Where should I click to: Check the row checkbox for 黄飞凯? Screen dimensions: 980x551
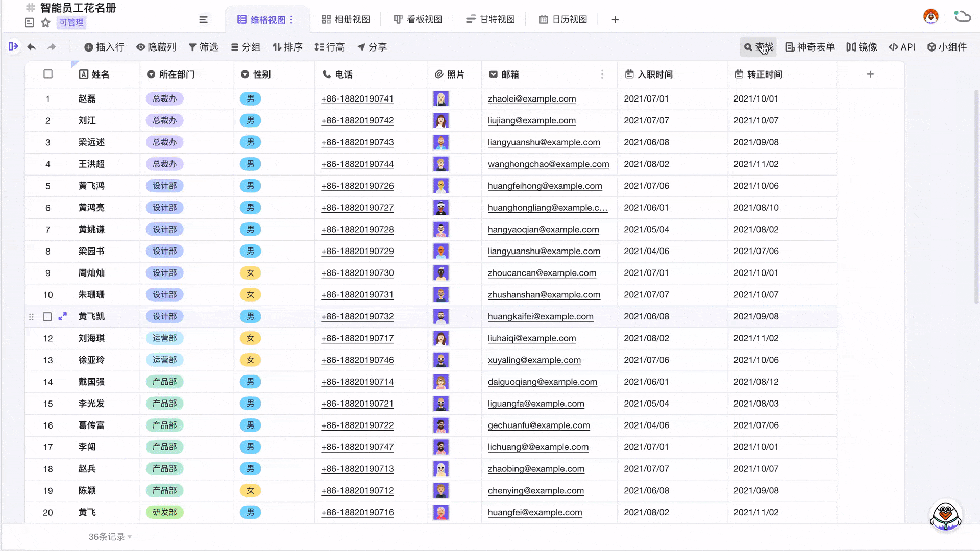pos(47,316)
